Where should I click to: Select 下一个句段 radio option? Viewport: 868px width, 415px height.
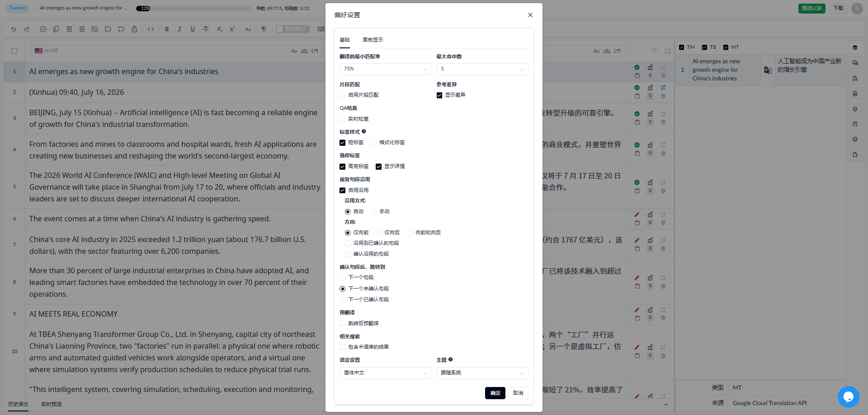click(x=342, y=278)
